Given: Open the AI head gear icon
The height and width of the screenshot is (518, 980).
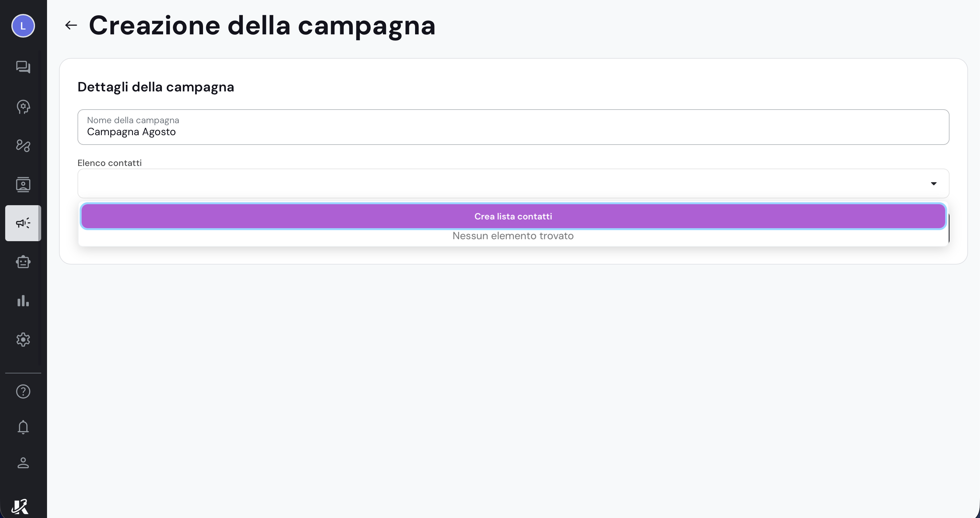Looking at the screenshot, I should click(23, 107).
